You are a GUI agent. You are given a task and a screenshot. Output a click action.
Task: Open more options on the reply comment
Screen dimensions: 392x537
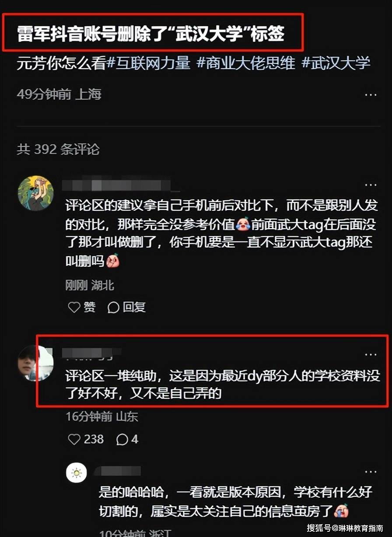click(371, 471)
